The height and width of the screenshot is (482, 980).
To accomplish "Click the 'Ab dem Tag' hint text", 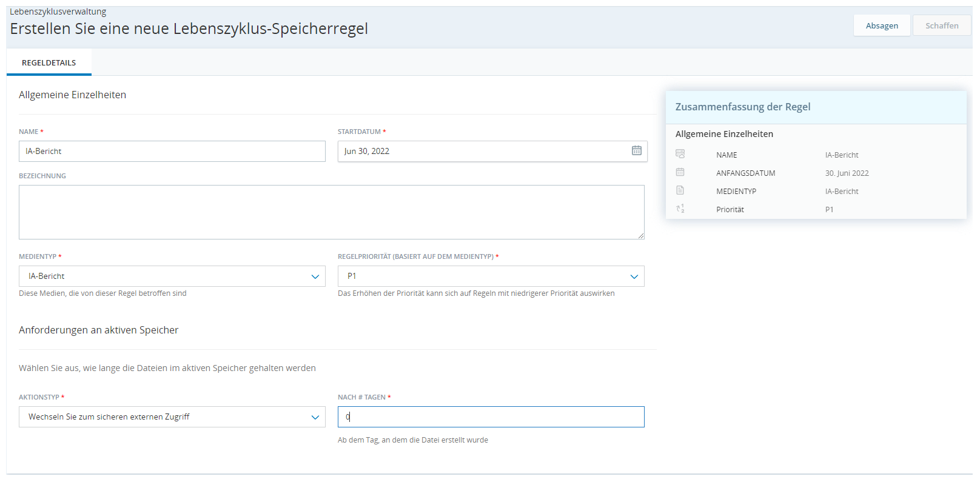I will point(413,440).
